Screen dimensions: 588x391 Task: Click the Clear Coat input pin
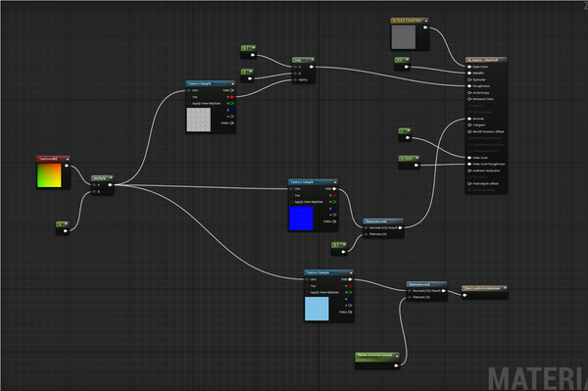469,158
